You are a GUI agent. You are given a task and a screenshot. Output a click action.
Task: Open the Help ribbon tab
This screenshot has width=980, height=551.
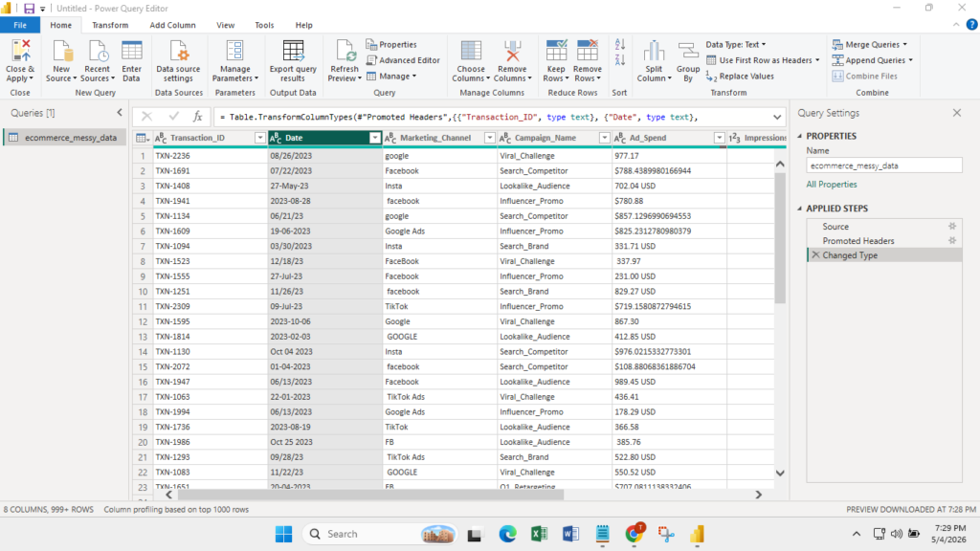(303, 25)
